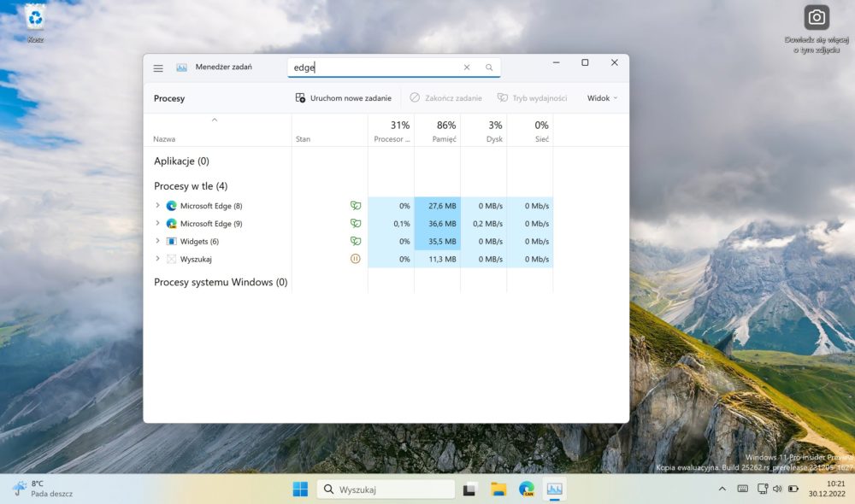Open File Explorer from the taskbar
Screen dimensions: 855x504
click(498, 489)
